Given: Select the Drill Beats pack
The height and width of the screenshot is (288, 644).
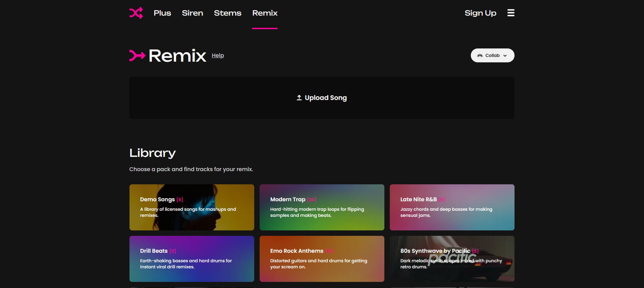Looking at the screenshot, I should tap(192, 259).
